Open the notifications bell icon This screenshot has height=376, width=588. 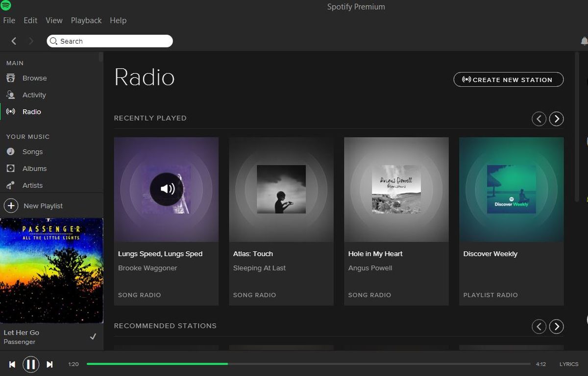(x=584, y=41)
